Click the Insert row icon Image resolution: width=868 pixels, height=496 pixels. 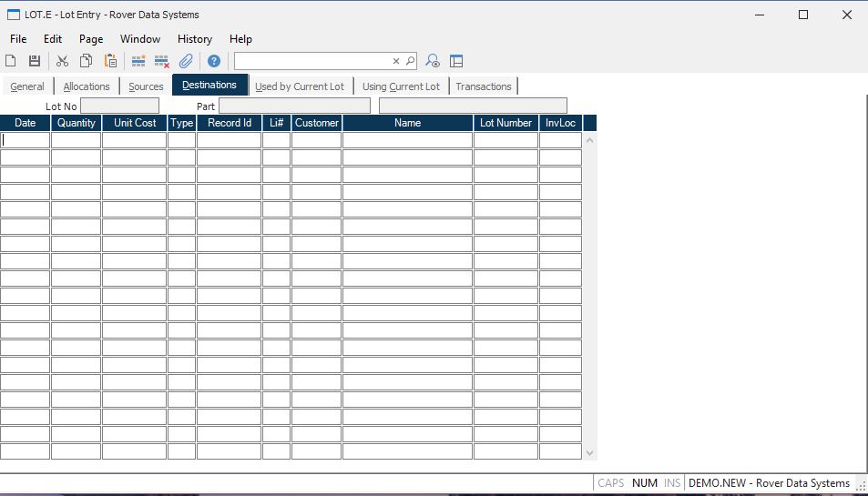[x=138, y=61]
